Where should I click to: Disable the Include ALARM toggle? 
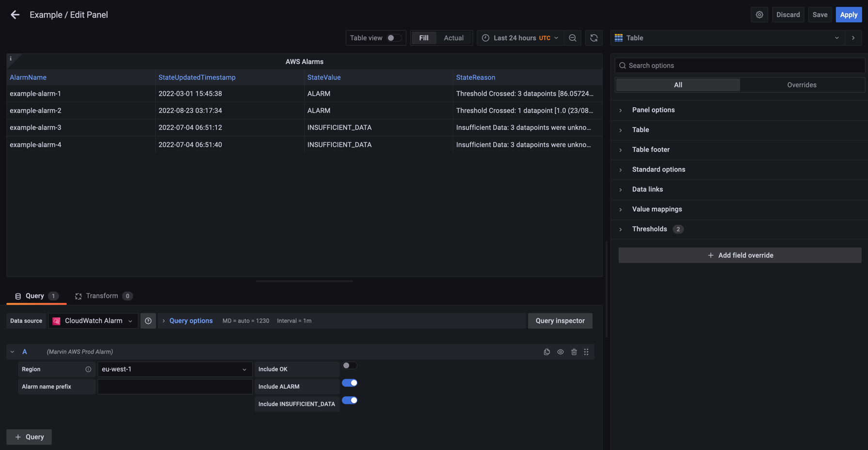349,383
